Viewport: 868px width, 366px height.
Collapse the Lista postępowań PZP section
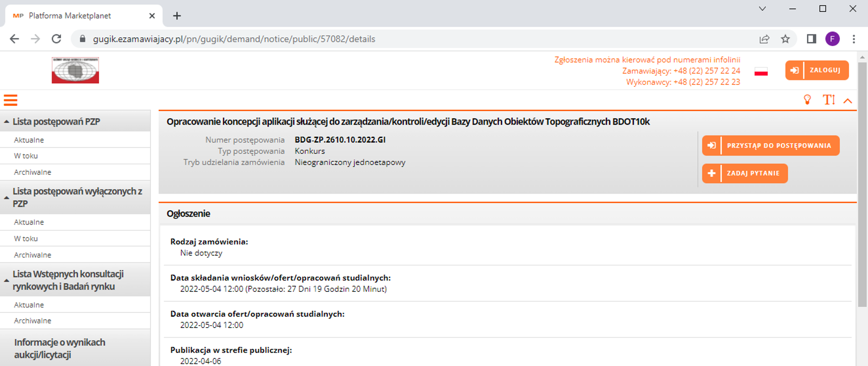click(7, 122)
